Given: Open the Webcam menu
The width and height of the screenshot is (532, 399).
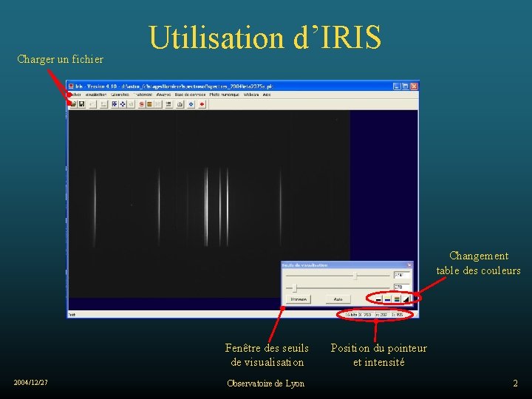Looking at the screenshot, I should (251, 95).
